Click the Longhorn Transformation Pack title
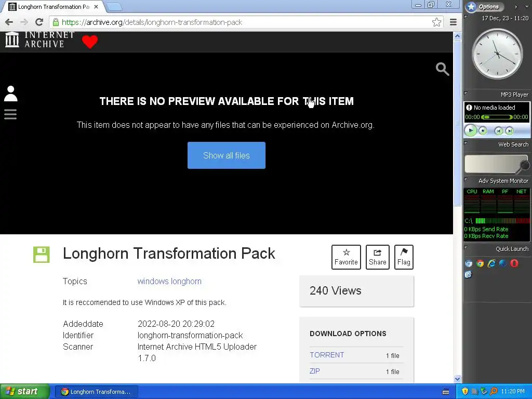532x399 pixels. (x=169, y=254)
